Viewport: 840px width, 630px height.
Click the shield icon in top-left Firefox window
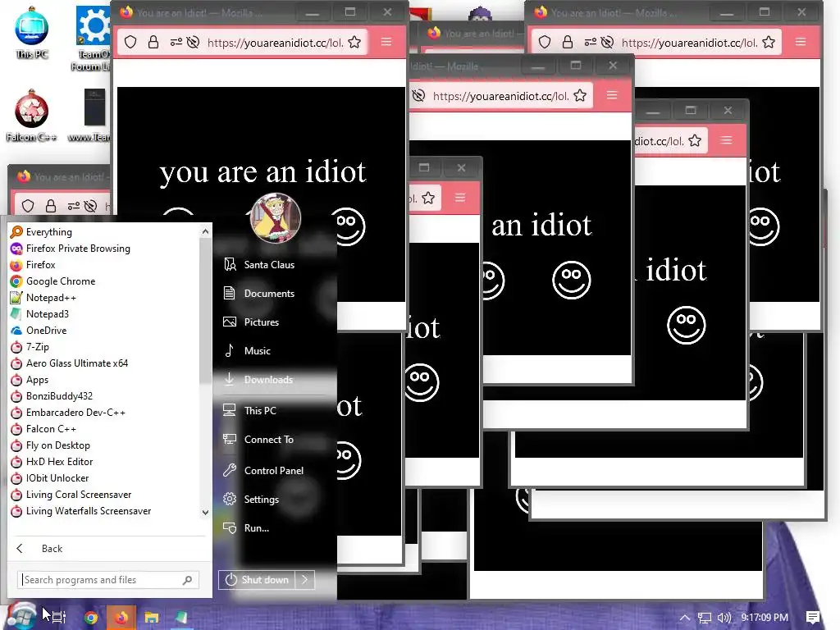[x=130, y=43]
